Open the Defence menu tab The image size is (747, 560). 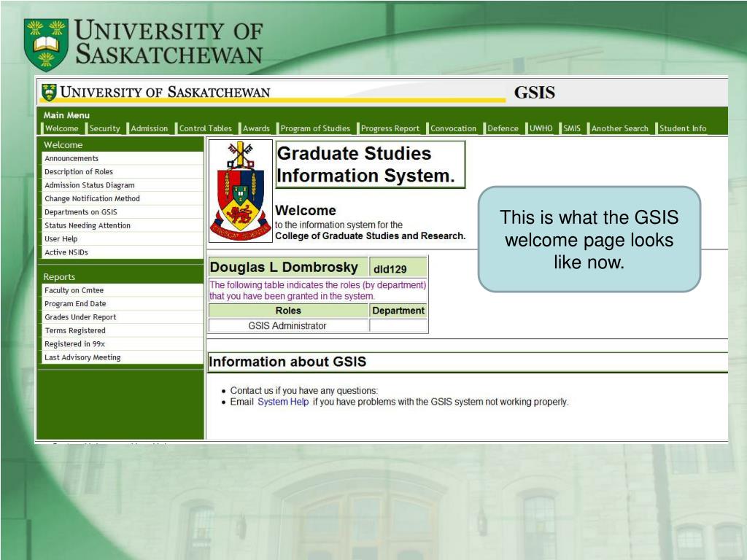tap(503, 128)
